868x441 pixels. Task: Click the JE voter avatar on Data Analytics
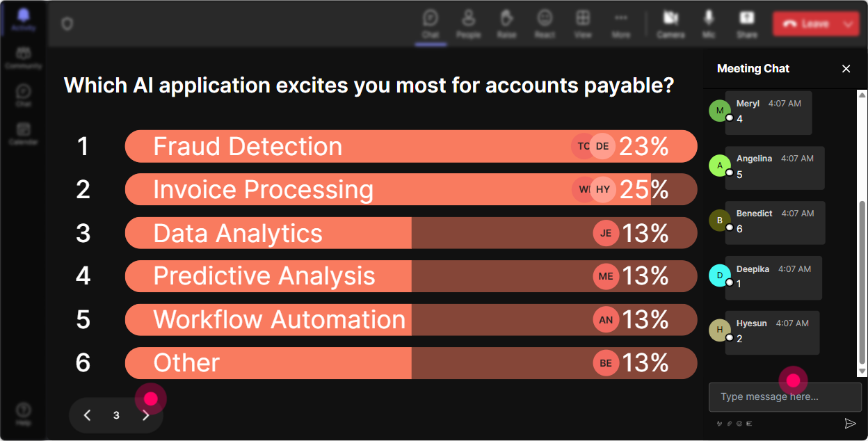click(606, 233)
